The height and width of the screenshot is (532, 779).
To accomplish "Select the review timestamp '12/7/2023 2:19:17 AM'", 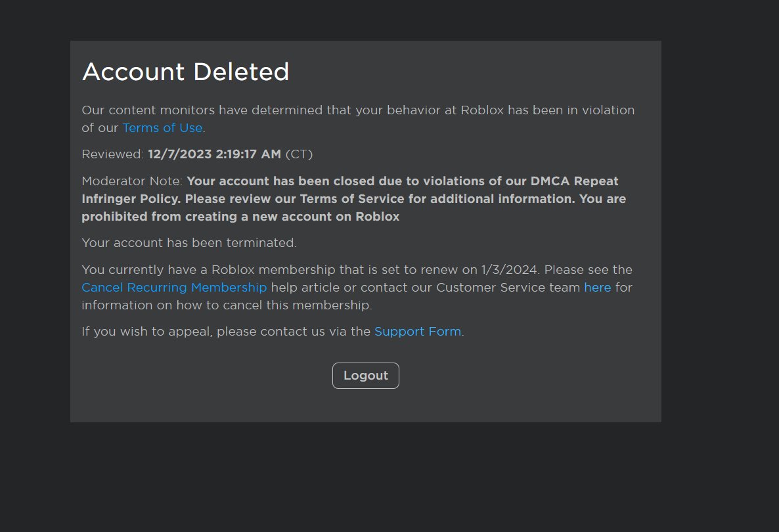I will tap(215, 154).
